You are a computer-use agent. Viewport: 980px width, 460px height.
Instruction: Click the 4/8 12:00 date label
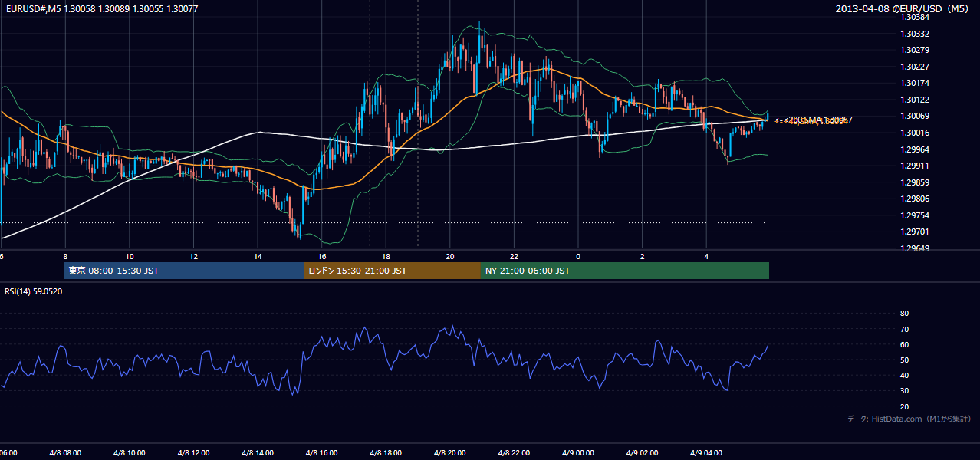pos(193,453)
